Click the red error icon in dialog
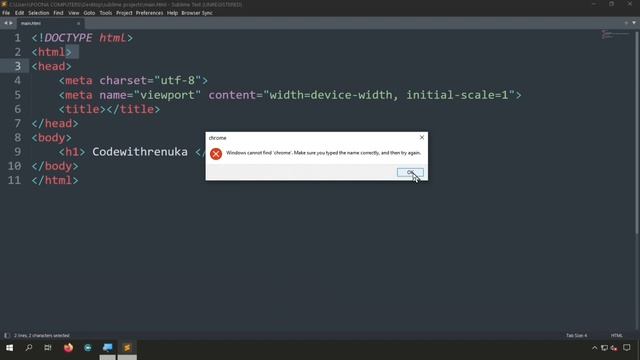Image resolution: width=640 pixels, height=360 pixels. click(216, 154)
